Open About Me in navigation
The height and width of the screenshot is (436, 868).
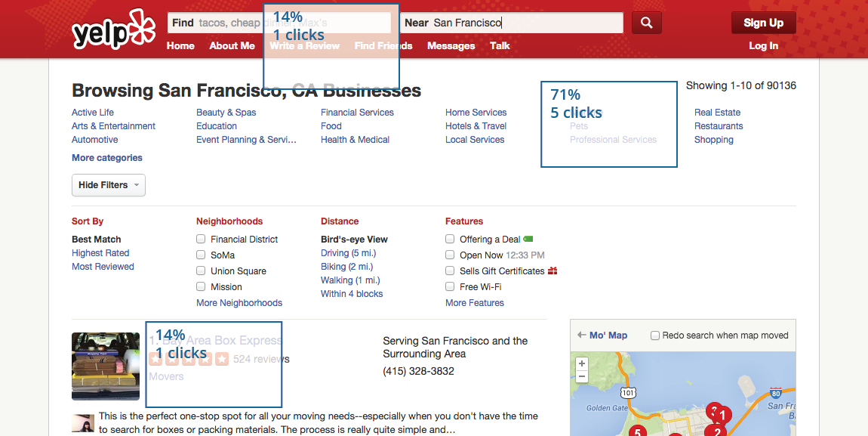pos(232,46)
